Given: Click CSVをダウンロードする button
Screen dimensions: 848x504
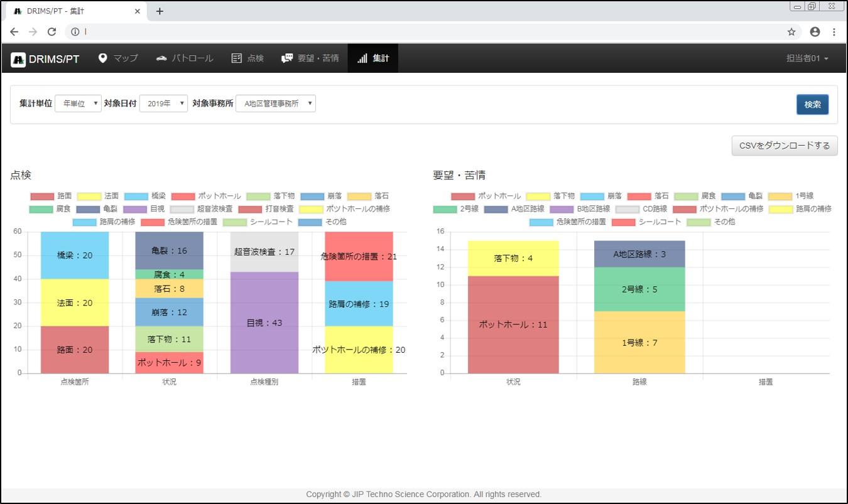Looking at the screenshot, I should (784, 146).
